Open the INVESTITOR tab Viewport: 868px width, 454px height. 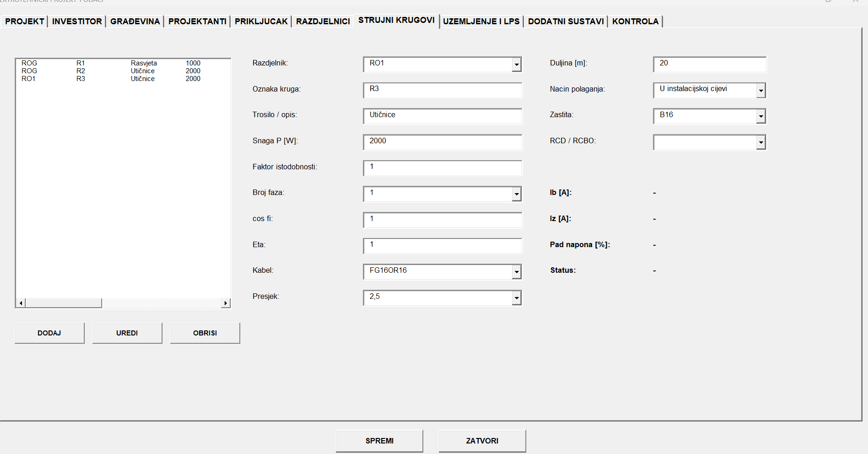click(77, 21)
